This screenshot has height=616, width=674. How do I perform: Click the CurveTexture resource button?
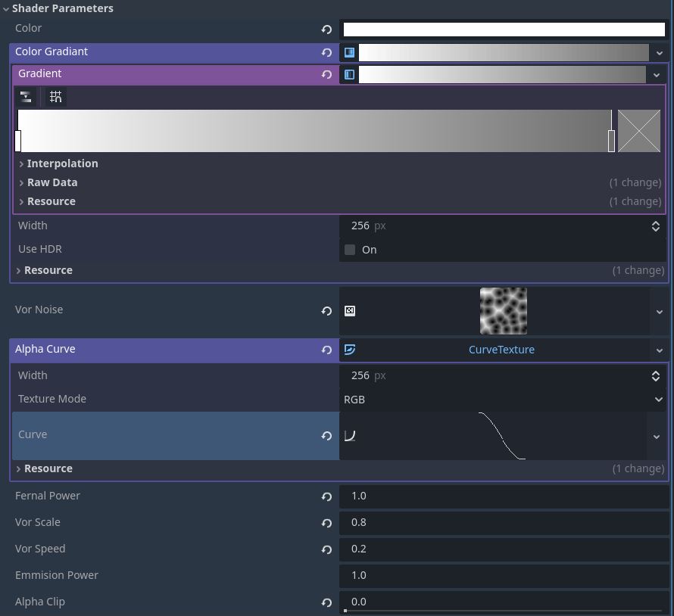pyautogui.click(x=501, y=350)
